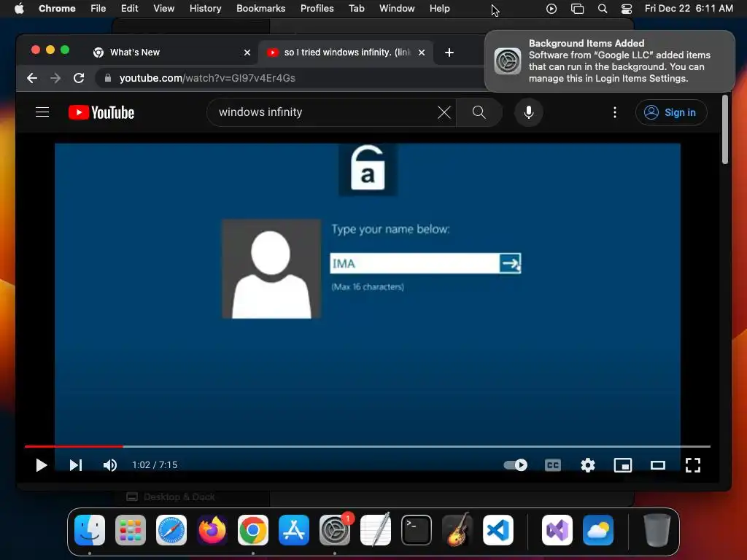Click the date and time clock
Image resolution: width=747 pixels, height=560 pixels.
coord(689,9)
